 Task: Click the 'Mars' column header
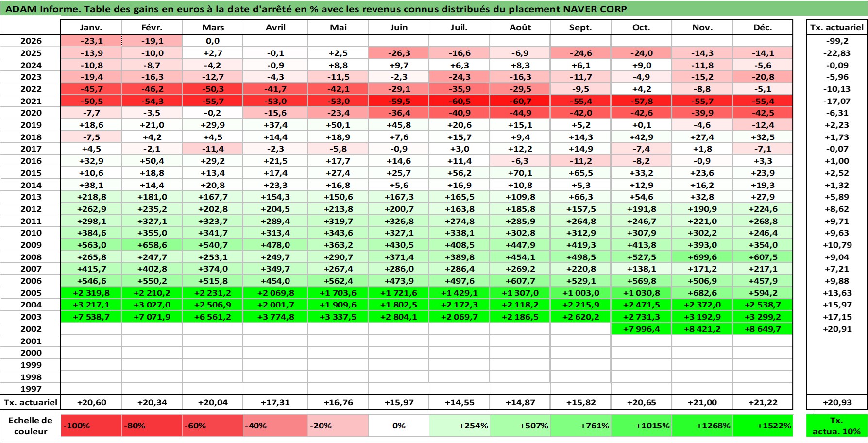coord(213,28)
